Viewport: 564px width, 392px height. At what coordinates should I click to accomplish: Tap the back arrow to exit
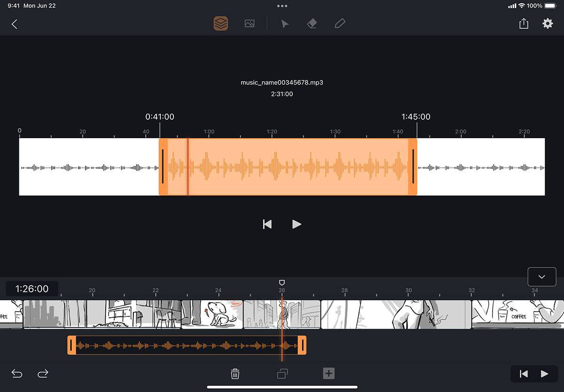pos(14,24)
